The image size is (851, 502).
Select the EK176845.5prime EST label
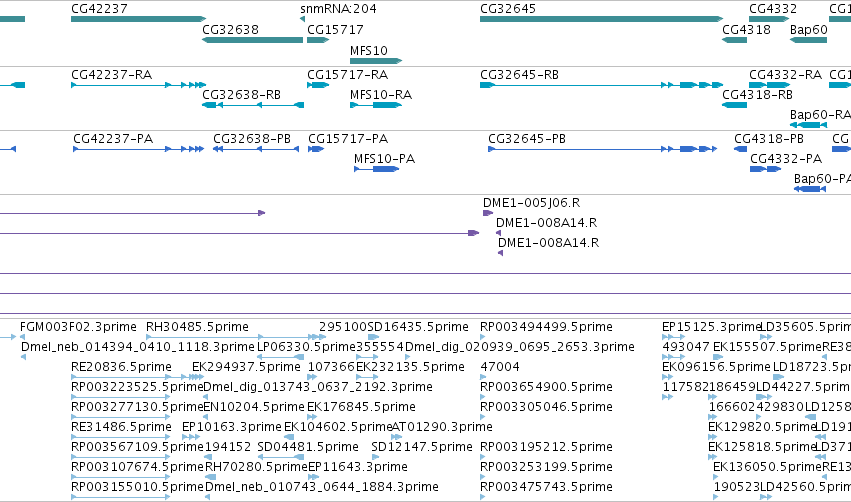pos(361,406)
